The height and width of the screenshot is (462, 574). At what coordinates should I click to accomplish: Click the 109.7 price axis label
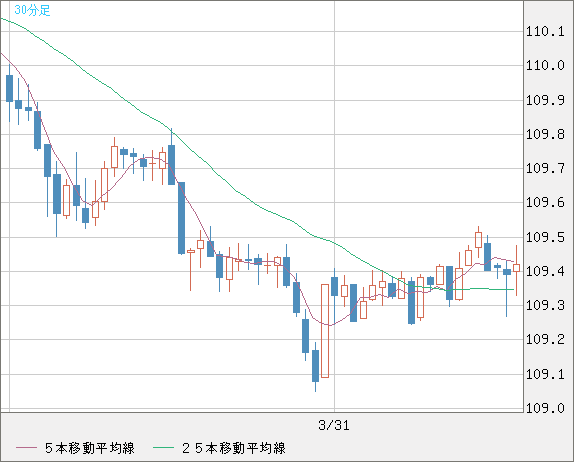(x=545, y=168)
